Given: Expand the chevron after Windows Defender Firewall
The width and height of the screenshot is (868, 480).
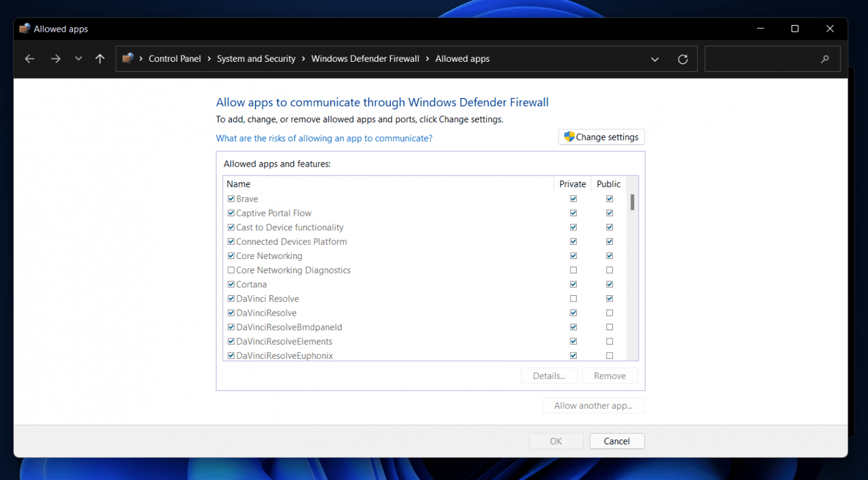Looking at the screenshot, I should [428, 59].
